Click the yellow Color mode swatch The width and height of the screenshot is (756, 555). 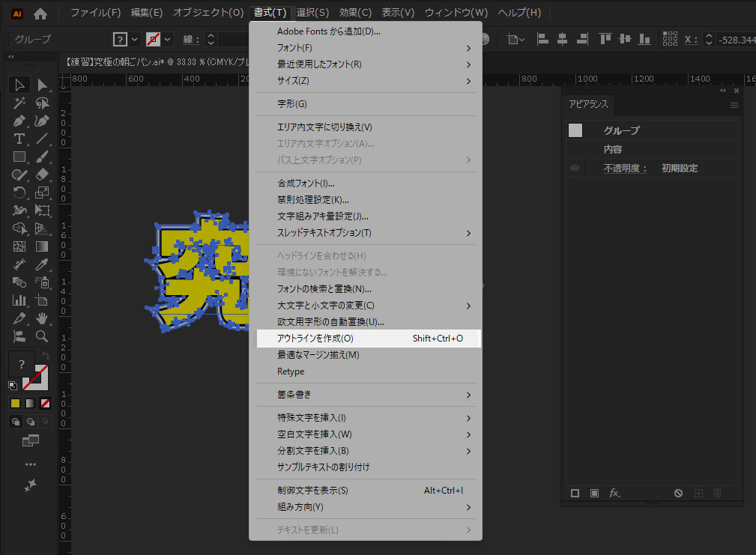(15, 403)
